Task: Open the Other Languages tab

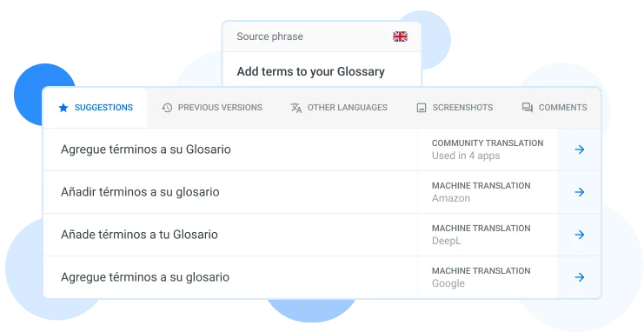Action: (x=339, y=108)
